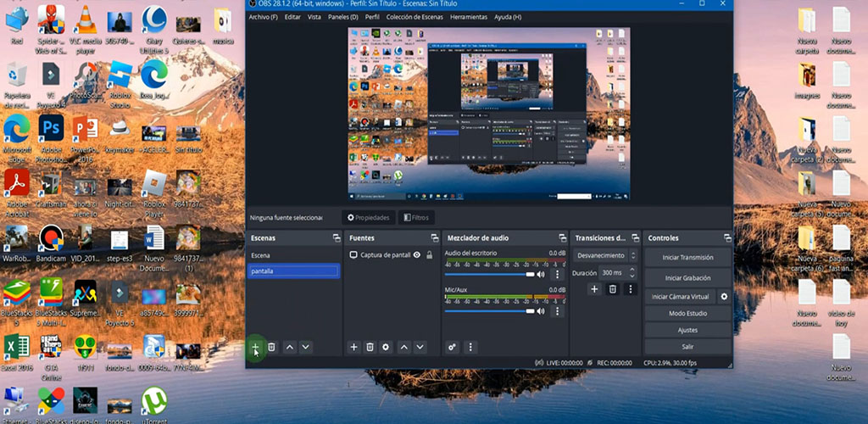
Task: Open Mic/Aux three-dot options menu
Action: click(557, 311)
